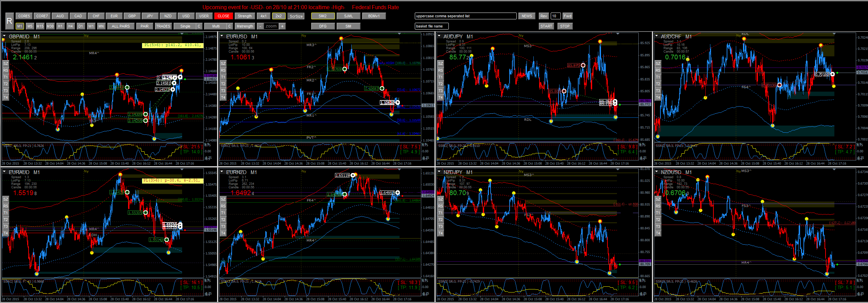868x303 pixels.
Task: Click the Strength button
Action: [x=245, y=16]
